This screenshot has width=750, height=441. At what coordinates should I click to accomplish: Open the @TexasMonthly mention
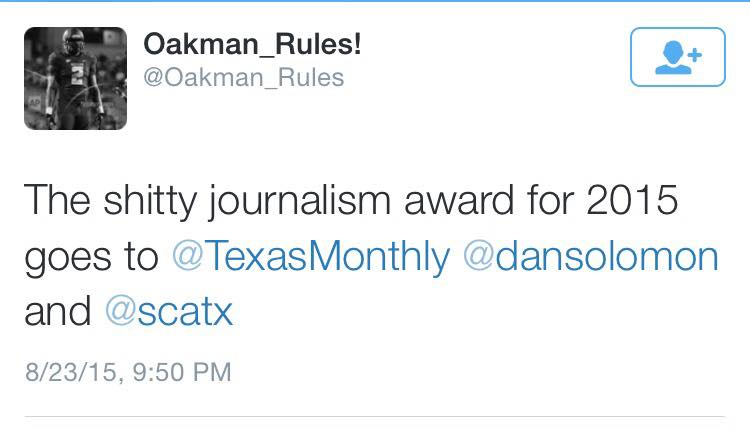click(x=311, y=256)
